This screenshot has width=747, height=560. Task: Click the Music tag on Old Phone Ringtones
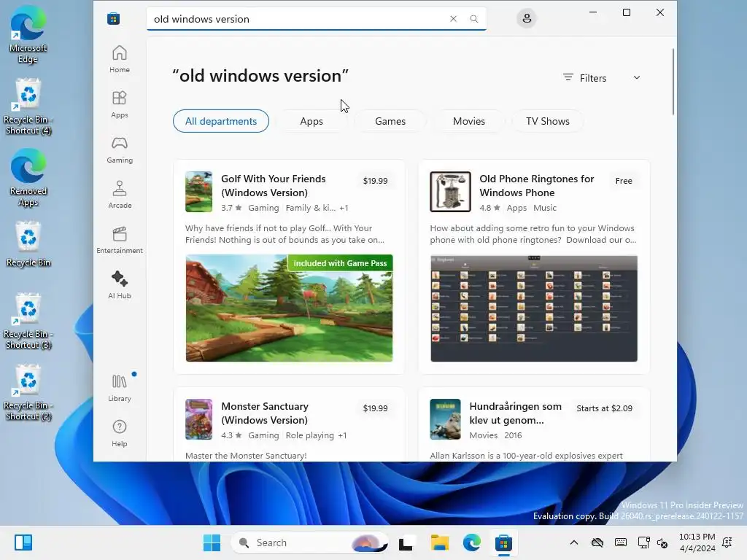point(545,208)
